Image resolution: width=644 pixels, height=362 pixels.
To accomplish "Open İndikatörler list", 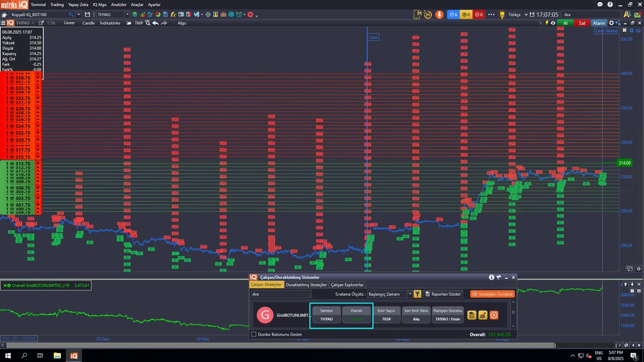I will [110, 23].
